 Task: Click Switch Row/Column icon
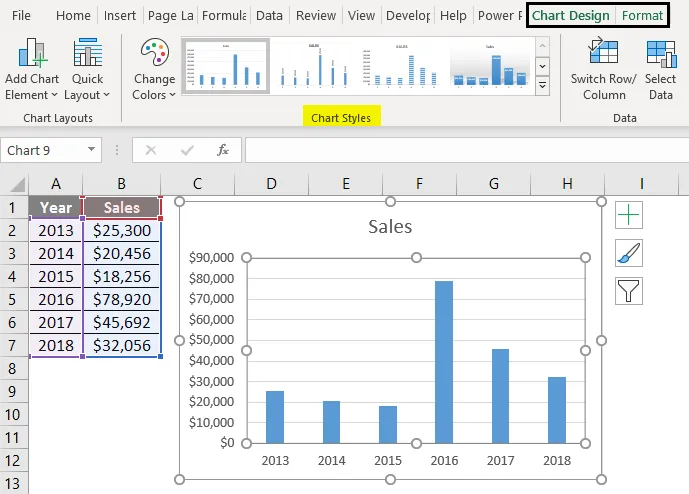coord(603,55)
